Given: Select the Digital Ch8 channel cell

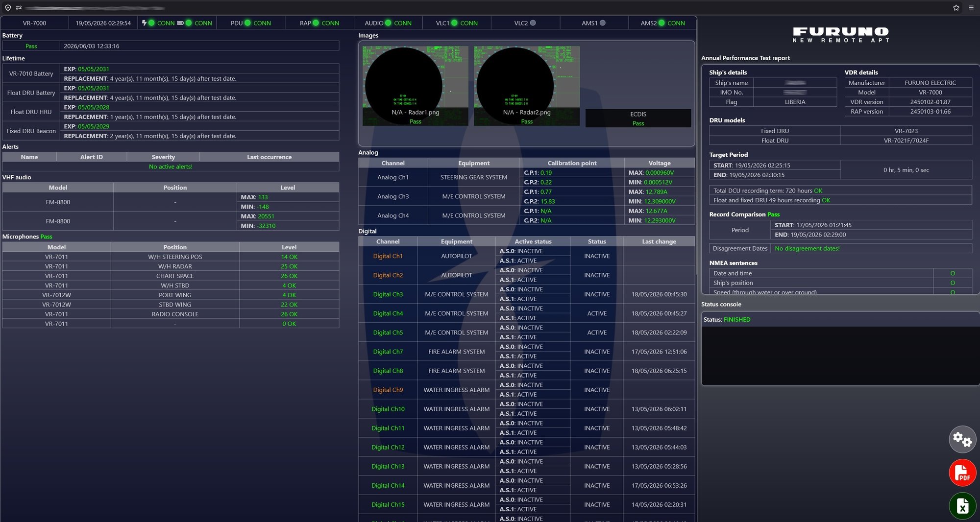Looking at the screenshot, I should (x=388, y=371).
